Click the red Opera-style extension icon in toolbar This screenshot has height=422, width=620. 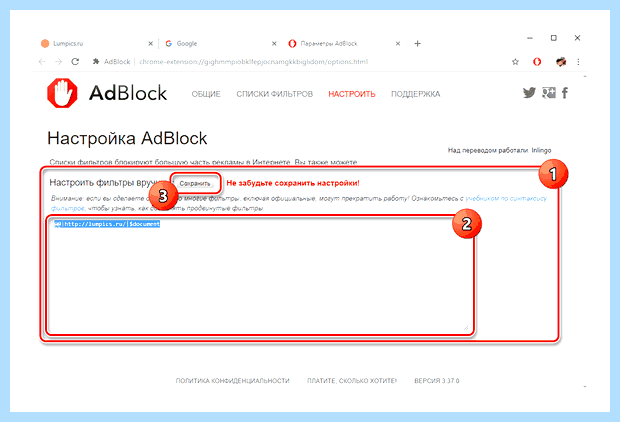[537, 62]
